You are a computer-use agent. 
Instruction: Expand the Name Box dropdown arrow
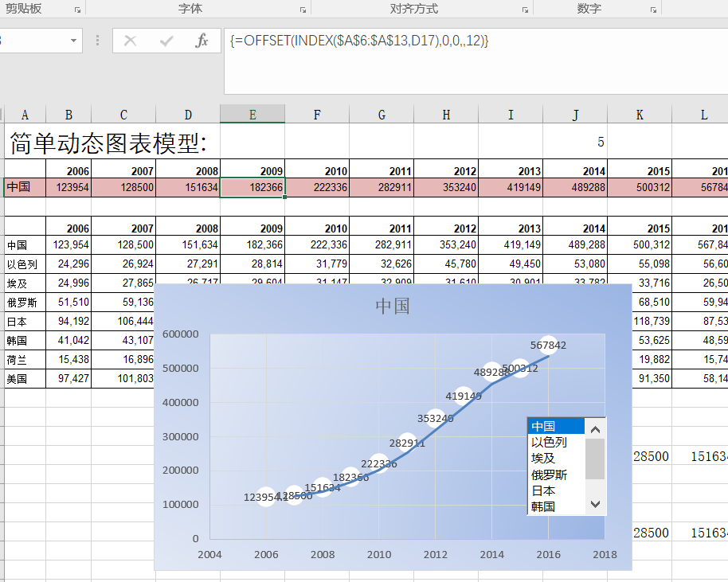74,40
